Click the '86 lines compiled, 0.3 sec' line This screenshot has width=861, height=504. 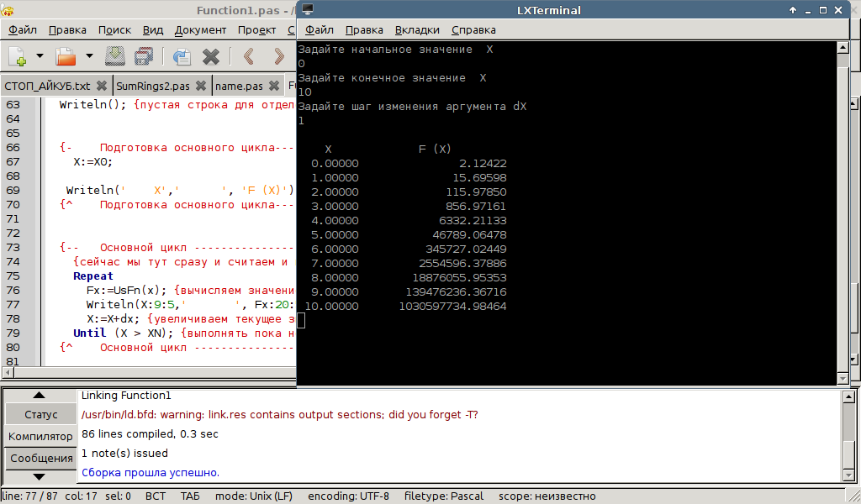coord(150,433)
